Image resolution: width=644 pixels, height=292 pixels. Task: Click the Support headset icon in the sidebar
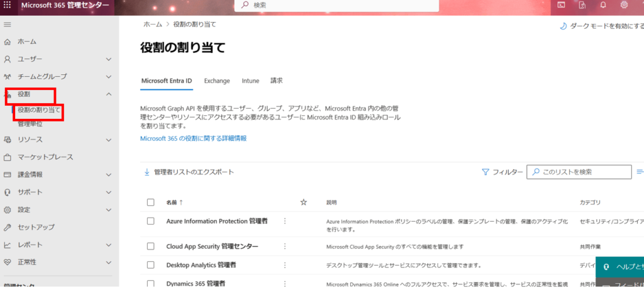tap(7, 192)
